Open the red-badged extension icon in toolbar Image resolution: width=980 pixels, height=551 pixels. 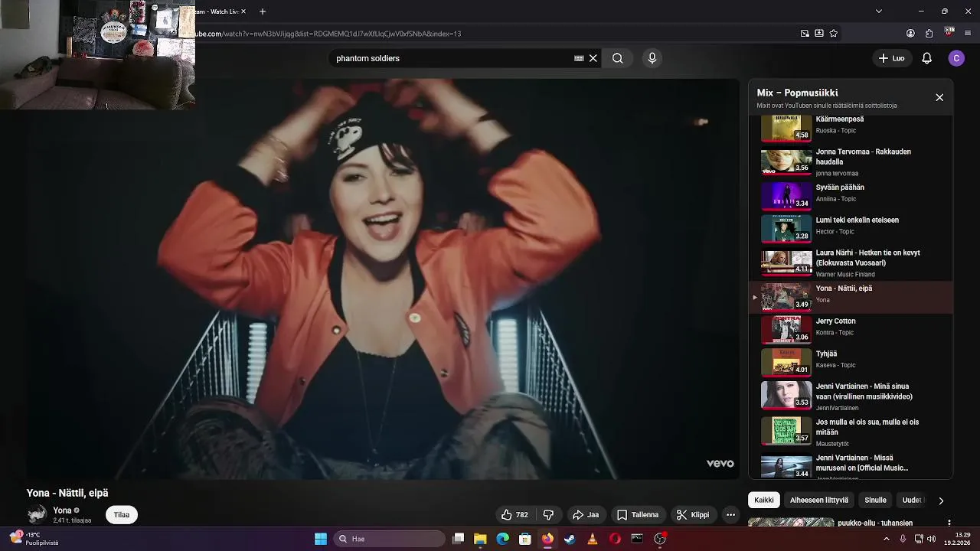pyautogui.click(x=949, y=33)
